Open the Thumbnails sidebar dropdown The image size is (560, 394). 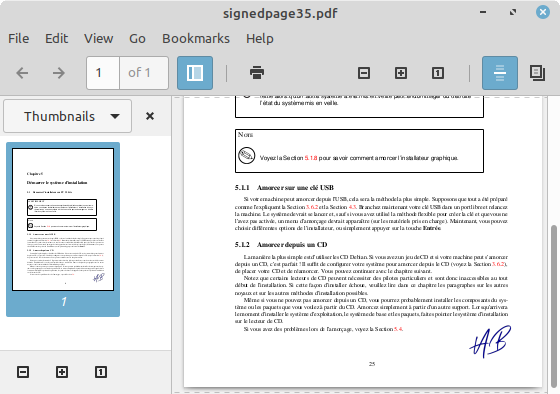68,116
